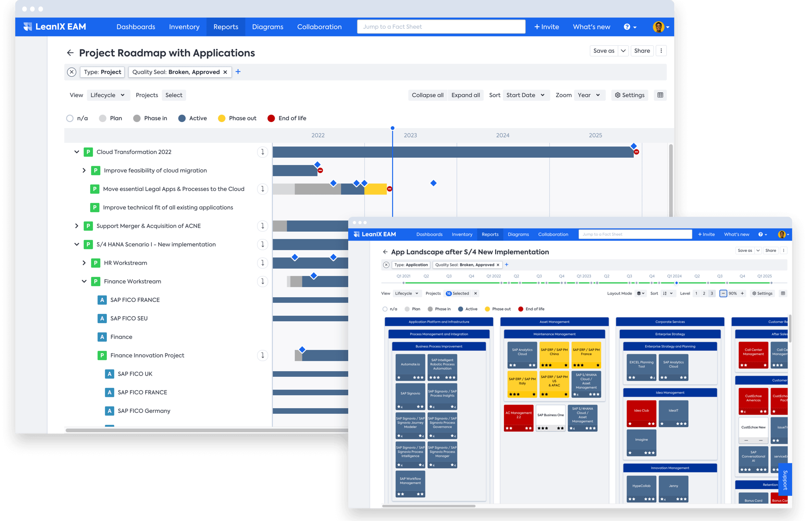The height and width of the screenshot is (521, 812).
Task: Open the Layout Mode icon in the landscape report
Action: tap(640, 293)
